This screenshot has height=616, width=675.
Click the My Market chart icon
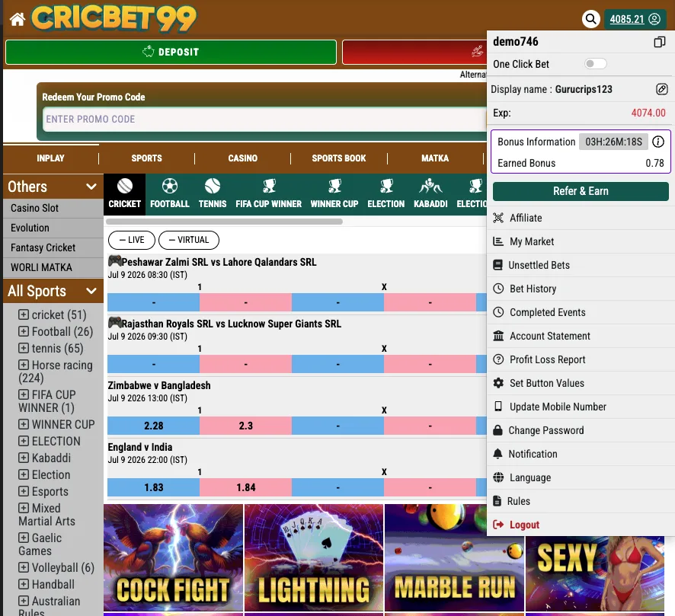tap(498, 241)
